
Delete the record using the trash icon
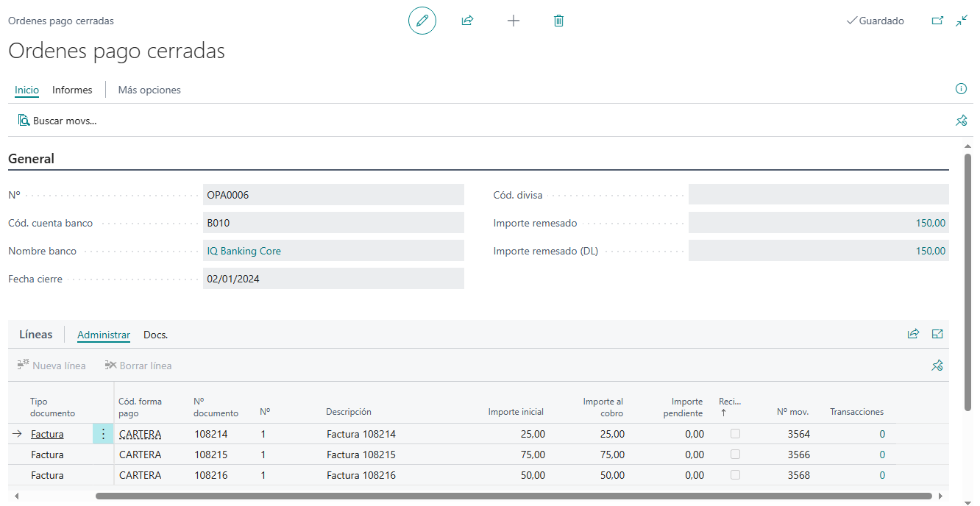[x=558, y=21]
